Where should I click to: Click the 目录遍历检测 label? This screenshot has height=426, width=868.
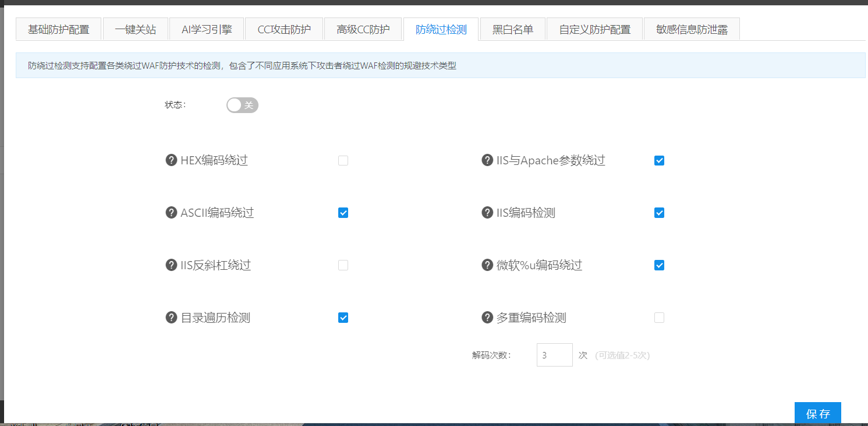pos(215,318)
